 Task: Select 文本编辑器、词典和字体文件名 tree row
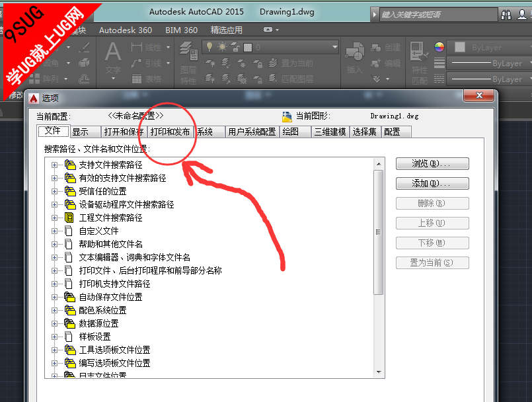tap(134, 258)
